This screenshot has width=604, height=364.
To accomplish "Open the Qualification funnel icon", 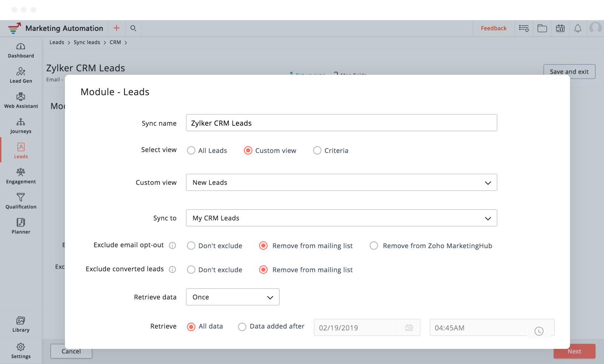I will tap(21, 197).
